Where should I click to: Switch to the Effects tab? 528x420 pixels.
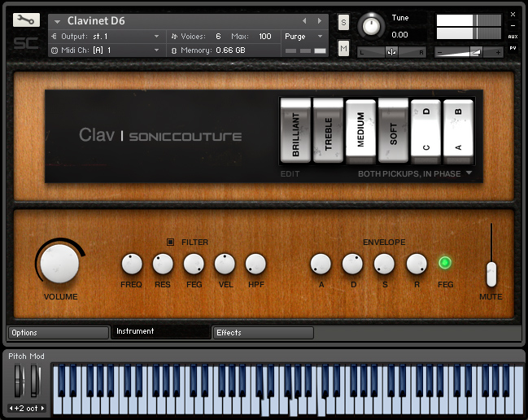263,333
